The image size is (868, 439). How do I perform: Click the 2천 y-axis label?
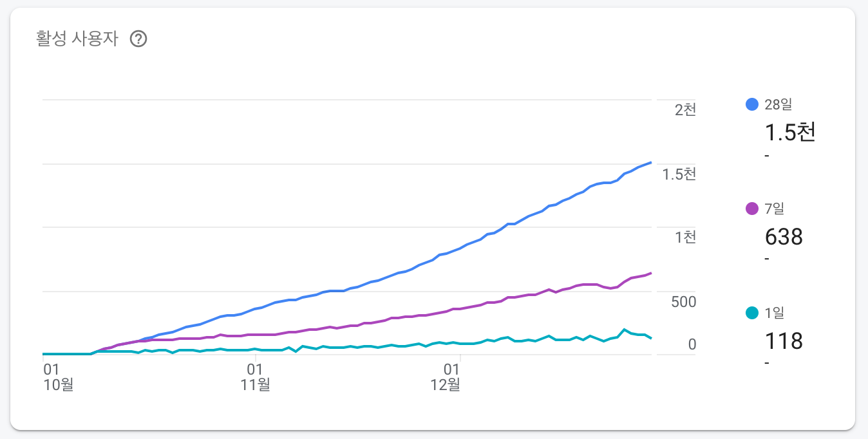point(685,109)
